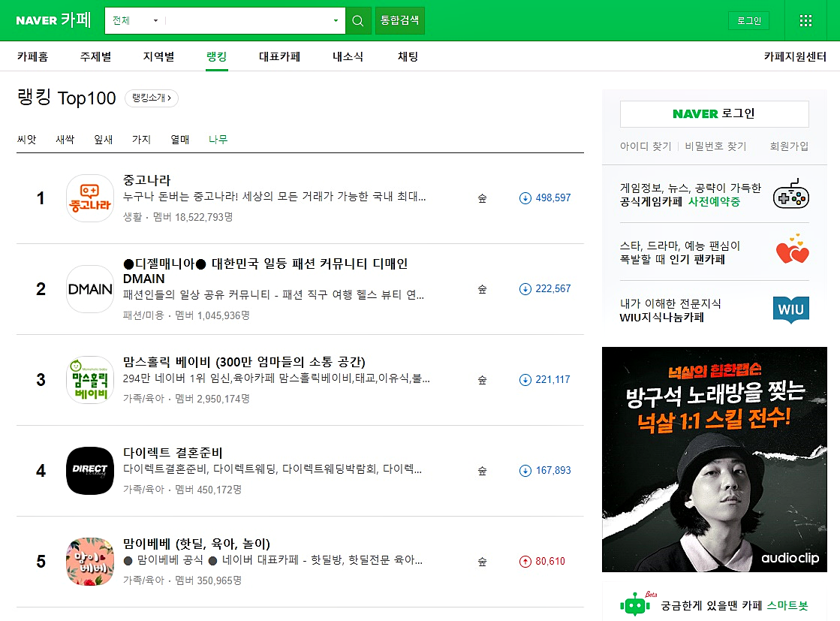Expand the search box suggestion arrow
The image size is (840, 621).
pyautogui.click(x=336, y=21)
